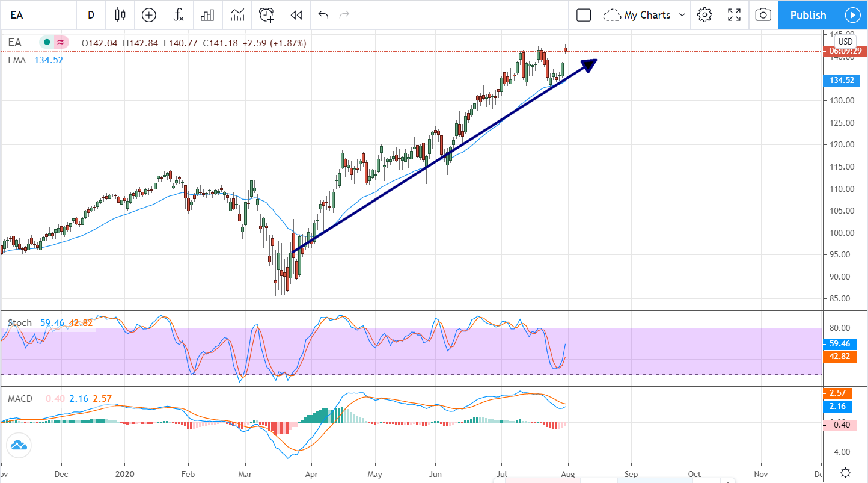Click the EMA 134.52 value label
This screenshot has height=483, width=868.
tap(48, 60)
